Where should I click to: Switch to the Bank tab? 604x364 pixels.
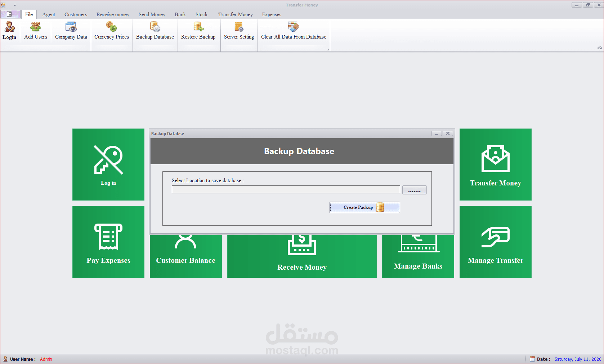[x=180, y=14]
